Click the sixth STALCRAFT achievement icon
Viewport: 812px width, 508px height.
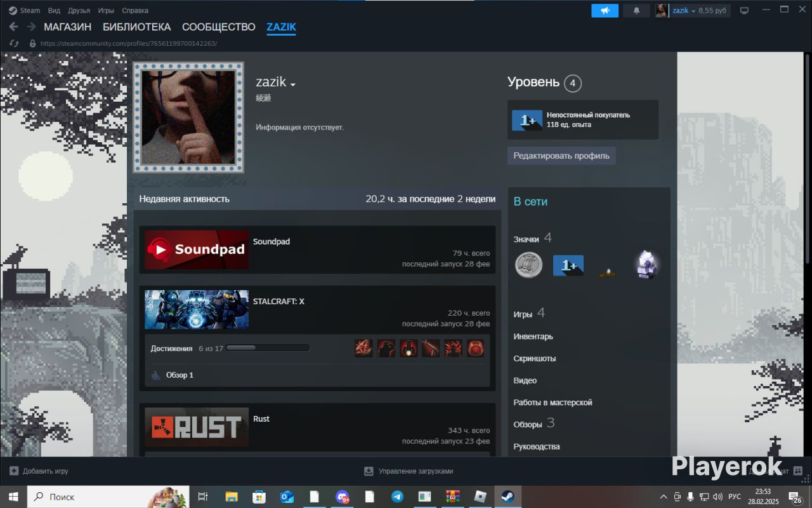click(x=475, y=348)
